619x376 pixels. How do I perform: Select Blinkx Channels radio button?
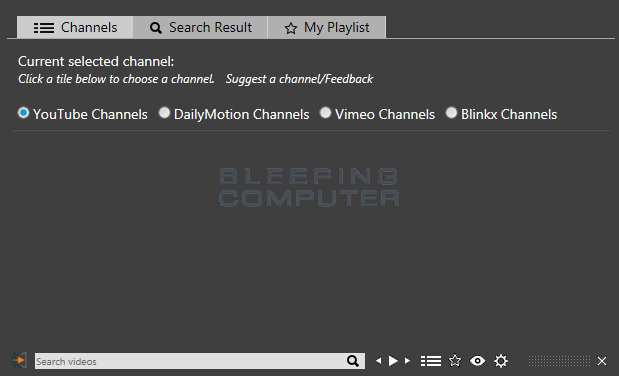tap(451, 113)
